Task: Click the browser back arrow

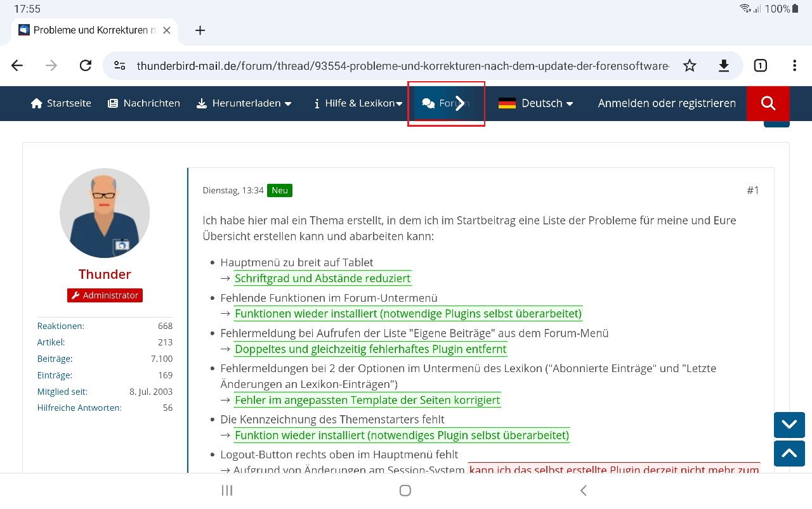Action: click(17, 66)
